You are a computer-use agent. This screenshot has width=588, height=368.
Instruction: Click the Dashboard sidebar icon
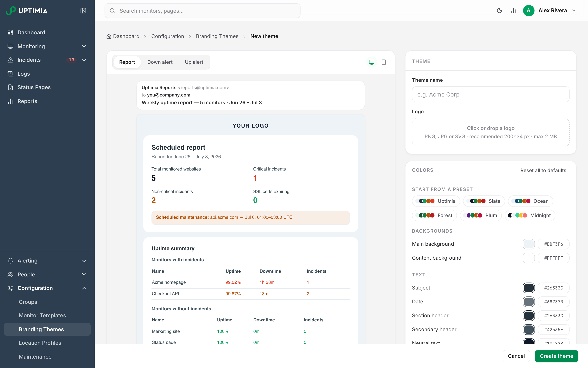click(10, 32)
